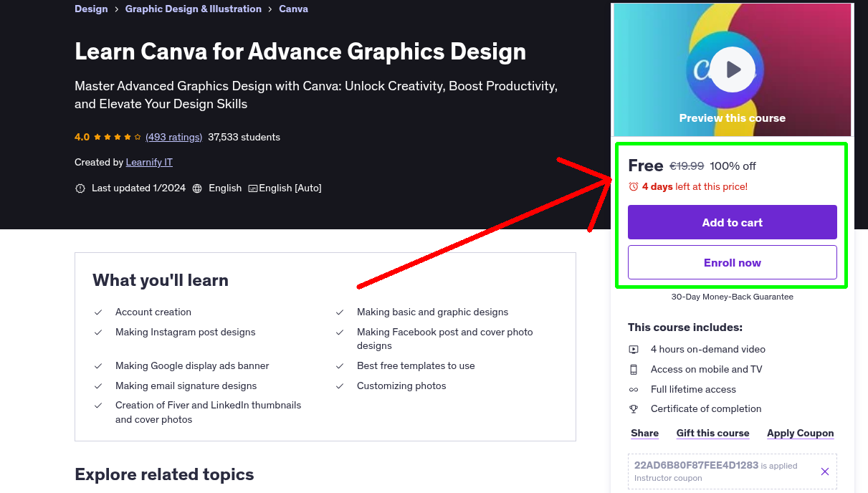Viewport: 868px width, 493px height.
Task: Click the trophy icon beside Certificate of completion
Action: (634, 409)
